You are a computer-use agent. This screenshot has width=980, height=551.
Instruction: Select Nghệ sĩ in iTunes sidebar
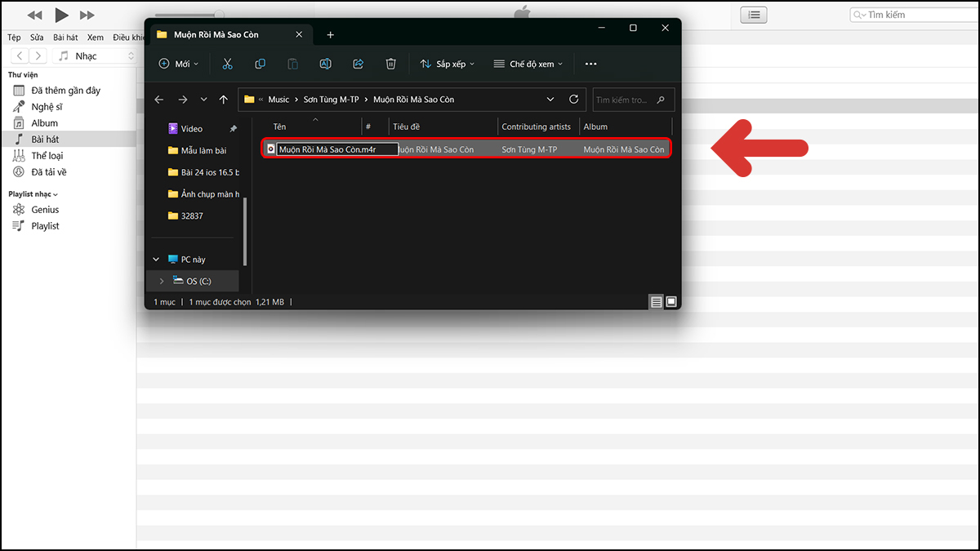[47, 107]
